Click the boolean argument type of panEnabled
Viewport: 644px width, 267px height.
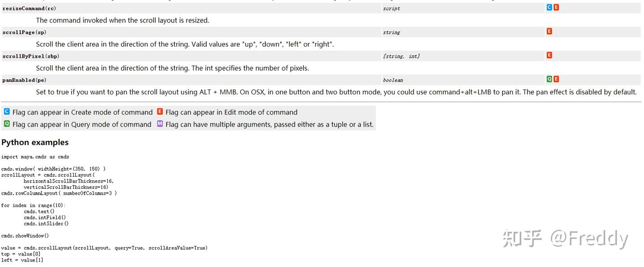(x=393, y=80)
